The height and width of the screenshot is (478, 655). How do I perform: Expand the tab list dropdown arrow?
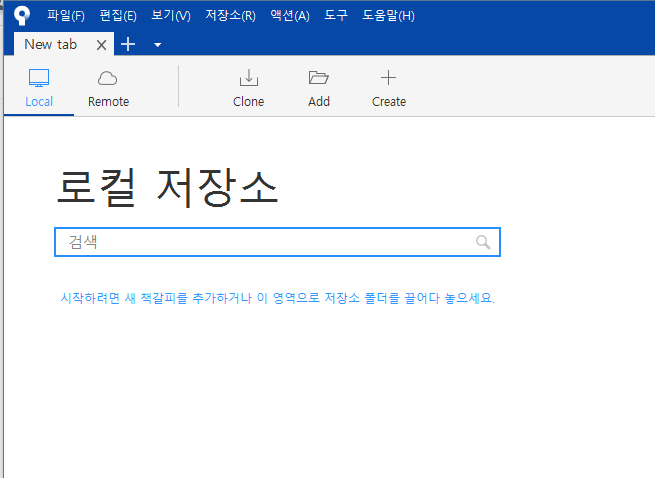[157, 45]
